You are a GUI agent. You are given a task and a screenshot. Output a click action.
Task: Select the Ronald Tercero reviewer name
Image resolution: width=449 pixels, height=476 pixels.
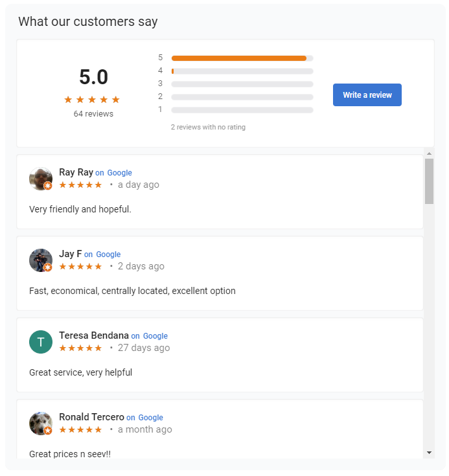[x=91, y=417]
